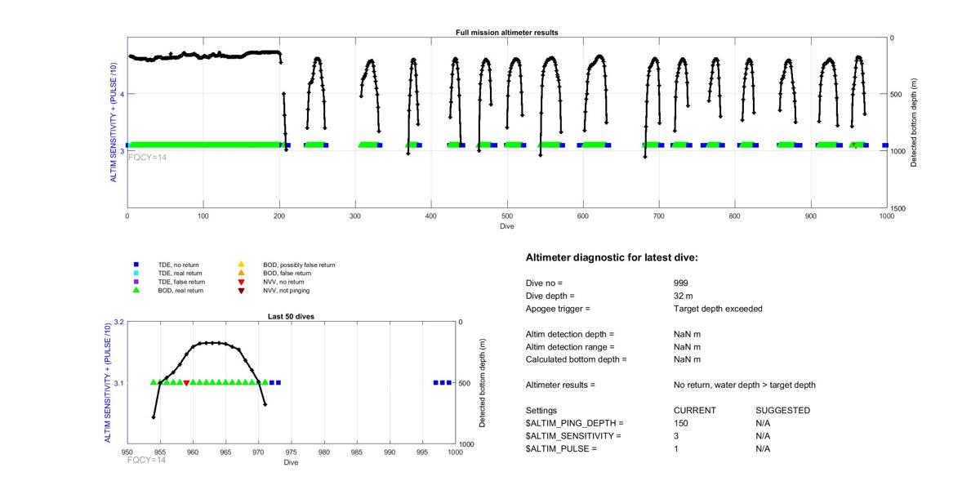Click the dark red triangle icon for NVV, not pinging
Viewport: 980px width, 499px height.
pyautogui.click(x=241, y=290)
